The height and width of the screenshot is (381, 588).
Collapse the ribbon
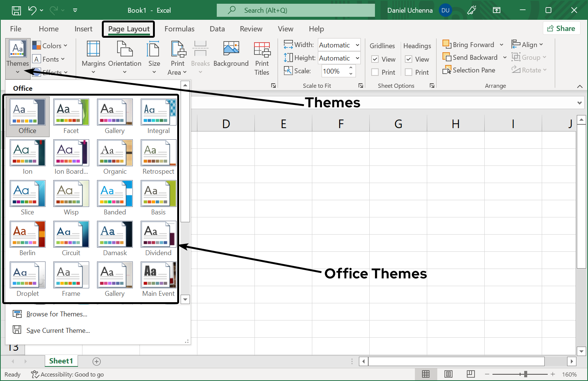point(580,86)
